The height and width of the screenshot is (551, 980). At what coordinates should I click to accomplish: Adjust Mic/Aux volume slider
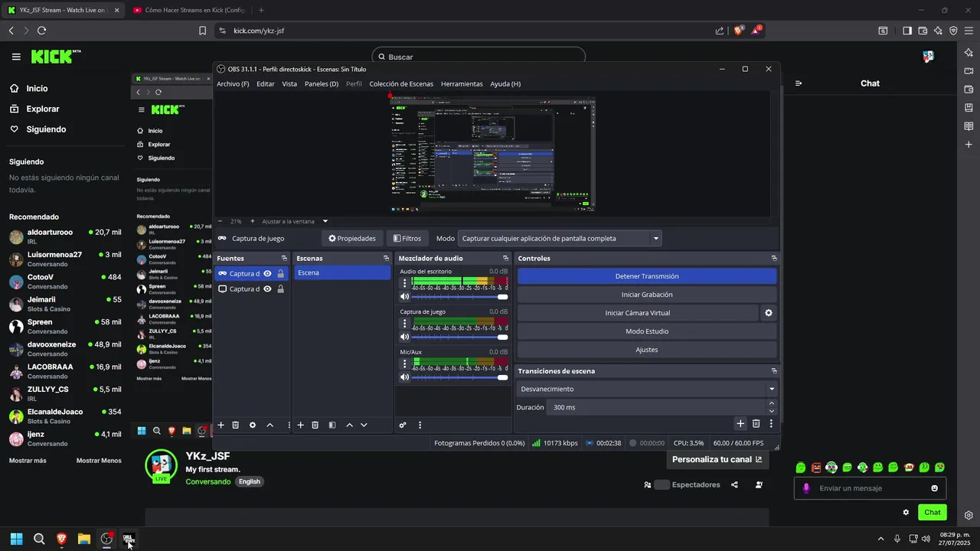[x=459, y=377]
